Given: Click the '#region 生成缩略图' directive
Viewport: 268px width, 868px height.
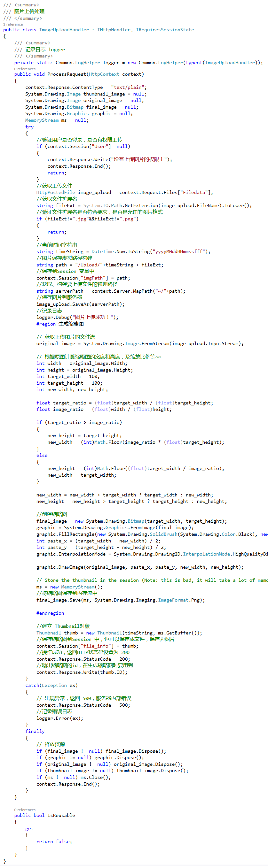Looking at the screenshot, I should pos(60,324).
